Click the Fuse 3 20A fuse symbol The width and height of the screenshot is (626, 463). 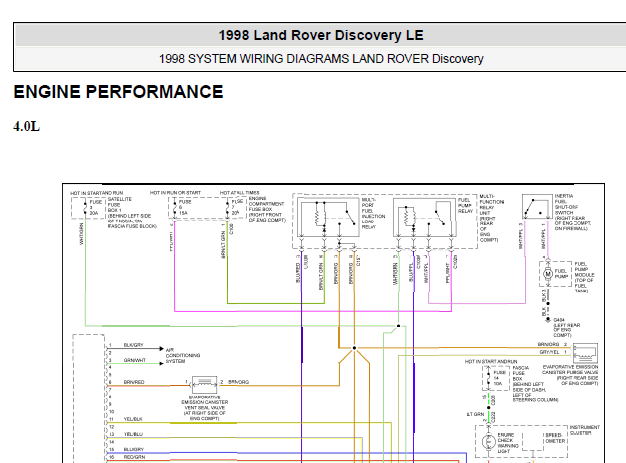(x=85, y=208)
